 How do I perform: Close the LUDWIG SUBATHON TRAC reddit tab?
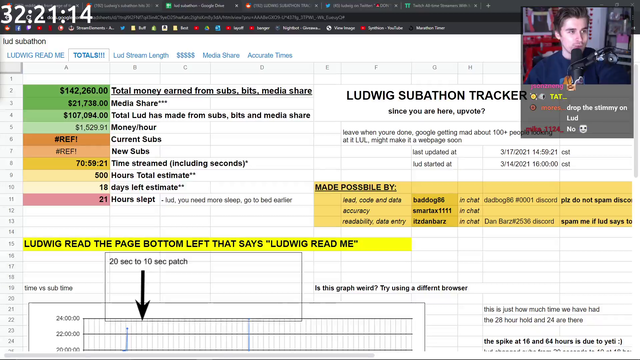[x=316, y=6]
